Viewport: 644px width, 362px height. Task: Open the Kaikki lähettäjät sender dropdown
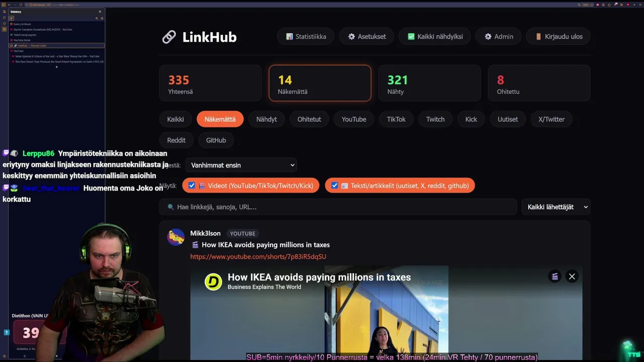556,207
